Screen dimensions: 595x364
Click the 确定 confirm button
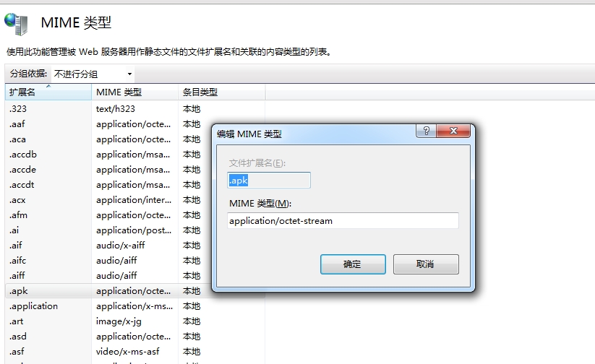point(352,264)
